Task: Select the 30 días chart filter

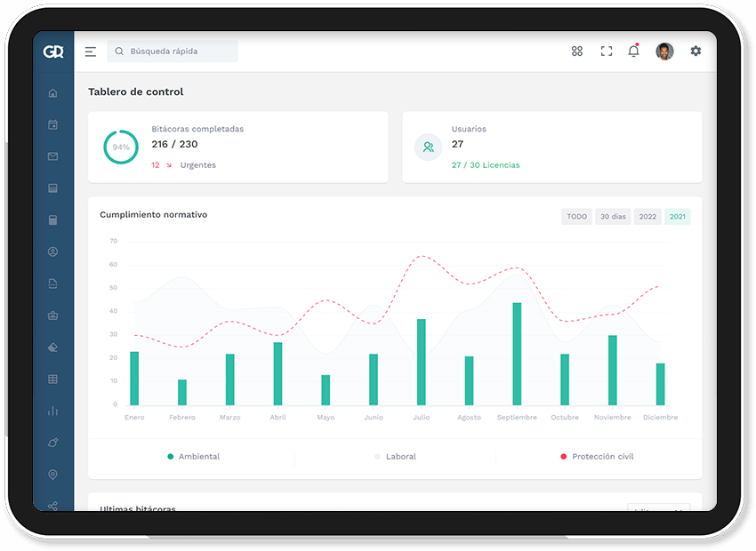Action: pos(613,217)
